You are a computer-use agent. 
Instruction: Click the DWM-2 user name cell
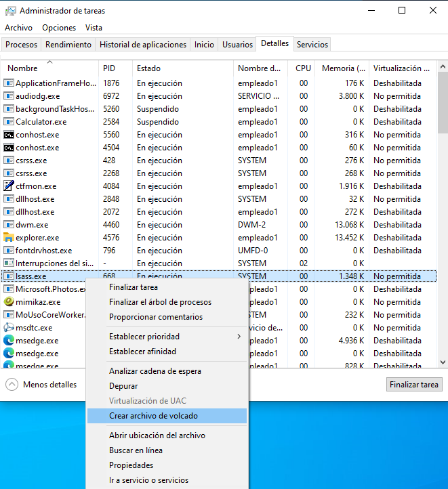tap(251, 225)
